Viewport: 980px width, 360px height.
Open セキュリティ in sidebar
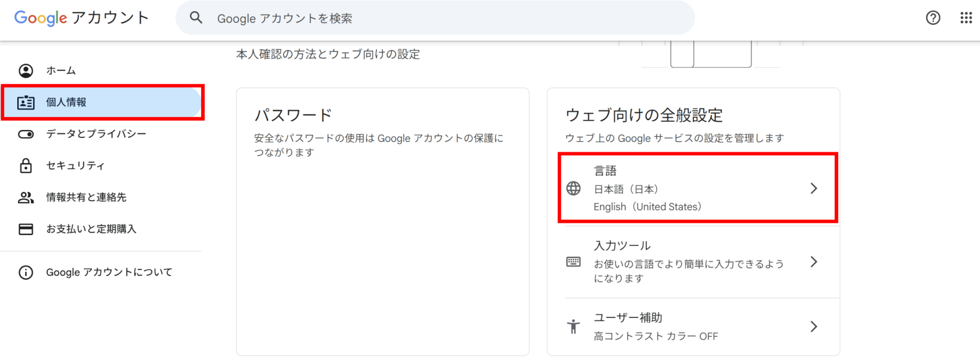tap(75, 166)
